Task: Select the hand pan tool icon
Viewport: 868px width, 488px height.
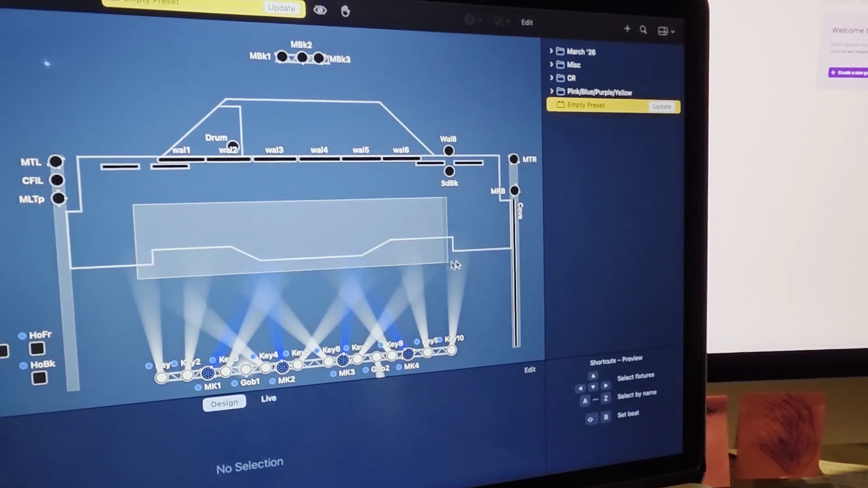Action: pos(345,11)
